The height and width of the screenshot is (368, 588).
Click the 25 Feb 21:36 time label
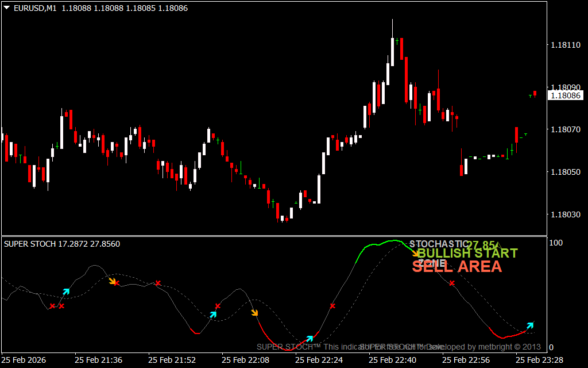click(x=98, y=360)
